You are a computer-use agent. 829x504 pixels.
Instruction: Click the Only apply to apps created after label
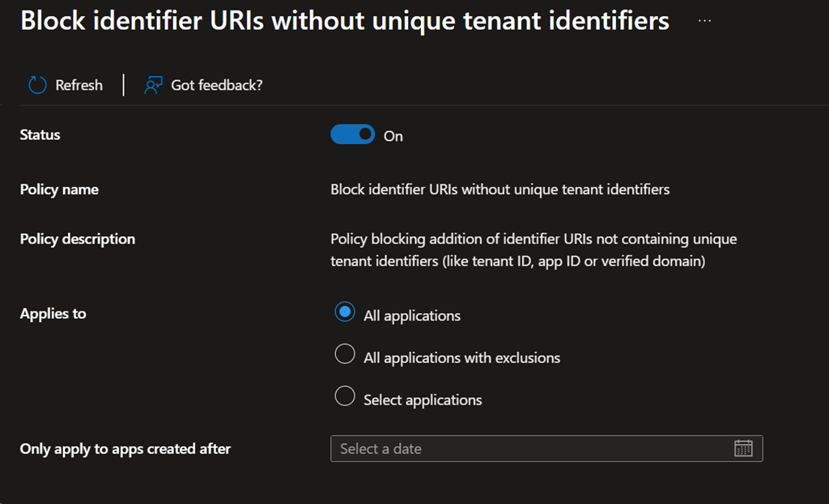click(125, 448)
